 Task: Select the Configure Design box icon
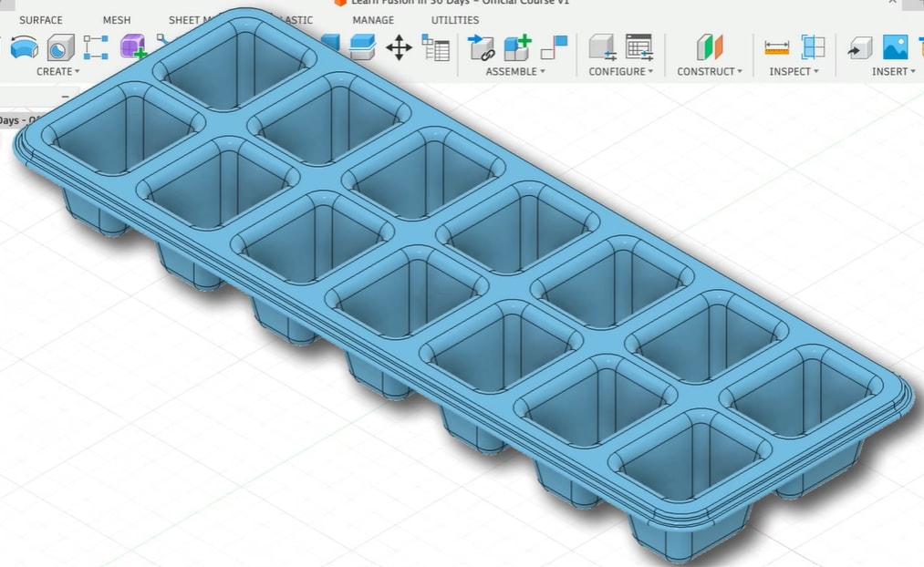(x=602, y=47)
